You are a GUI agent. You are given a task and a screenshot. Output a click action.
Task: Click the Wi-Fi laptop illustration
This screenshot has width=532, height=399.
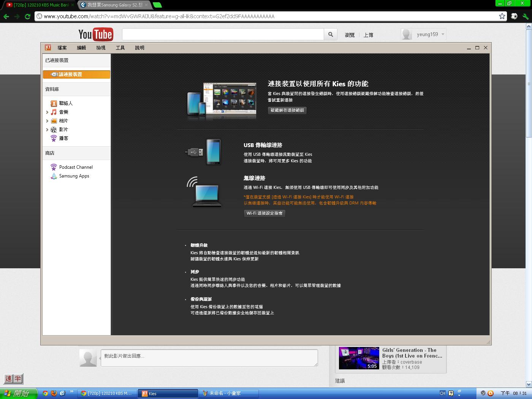point(204,192)
